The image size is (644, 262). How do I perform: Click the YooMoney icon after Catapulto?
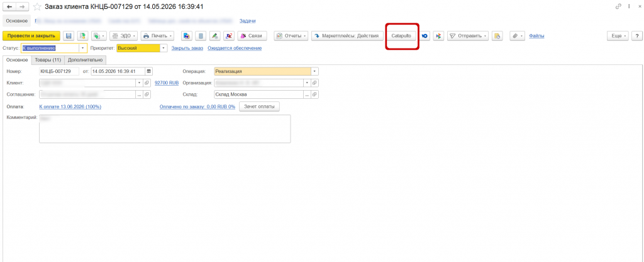click(425, 36)
